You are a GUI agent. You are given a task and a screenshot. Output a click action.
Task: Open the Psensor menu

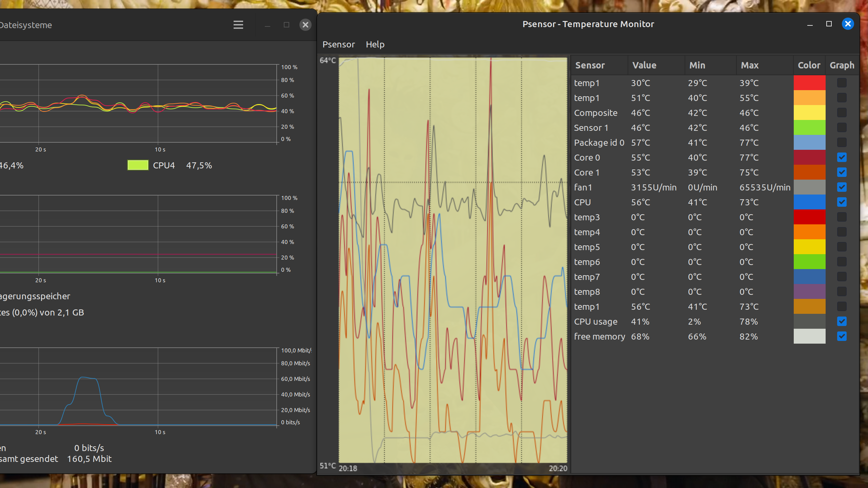pos(338,44)
